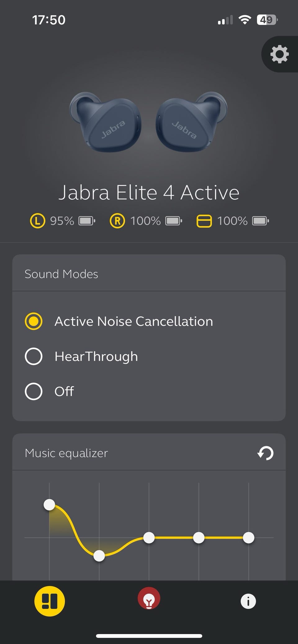This screenshot has width=298, height=644.
Task: Tap the left Jabra earbud image
Action: 106,122
